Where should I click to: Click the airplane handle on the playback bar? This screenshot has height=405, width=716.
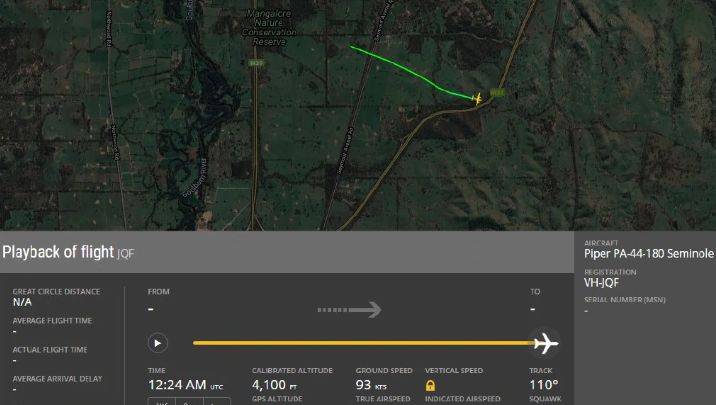pyautogui.click(x=545, y=343)
